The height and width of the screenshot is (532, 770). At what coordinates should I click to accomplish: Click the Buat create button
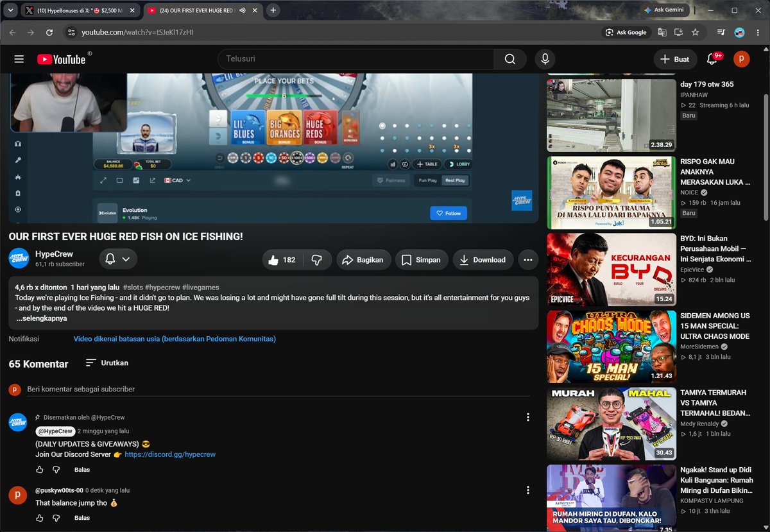tap(675, 59)
